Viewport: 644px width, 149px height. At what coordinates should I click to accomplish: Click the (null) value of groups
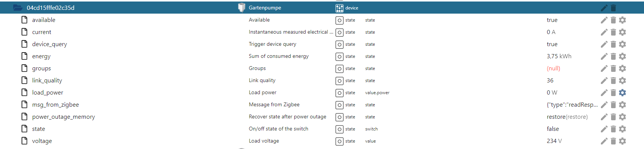(554, 68)
